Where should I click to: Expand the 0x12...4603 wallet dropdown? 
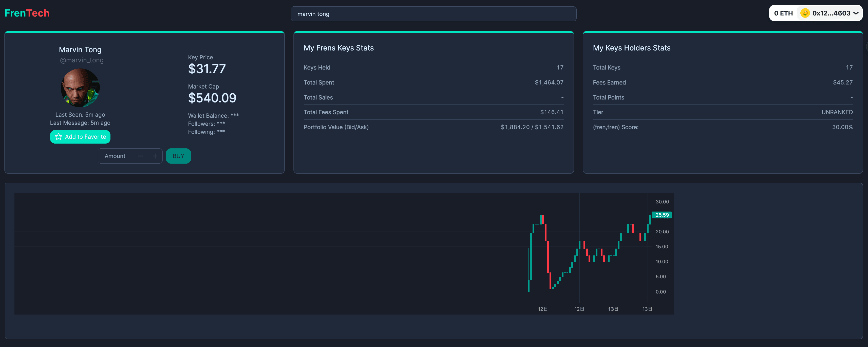point(830,13)
